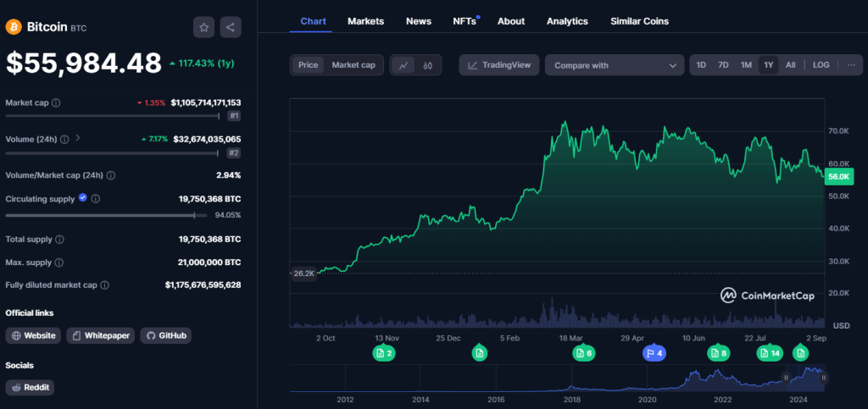Viewport: 868px width, 409px height.
Task: Click market cap value $1,105,714,171,153
Action: [x=206, y=102]
